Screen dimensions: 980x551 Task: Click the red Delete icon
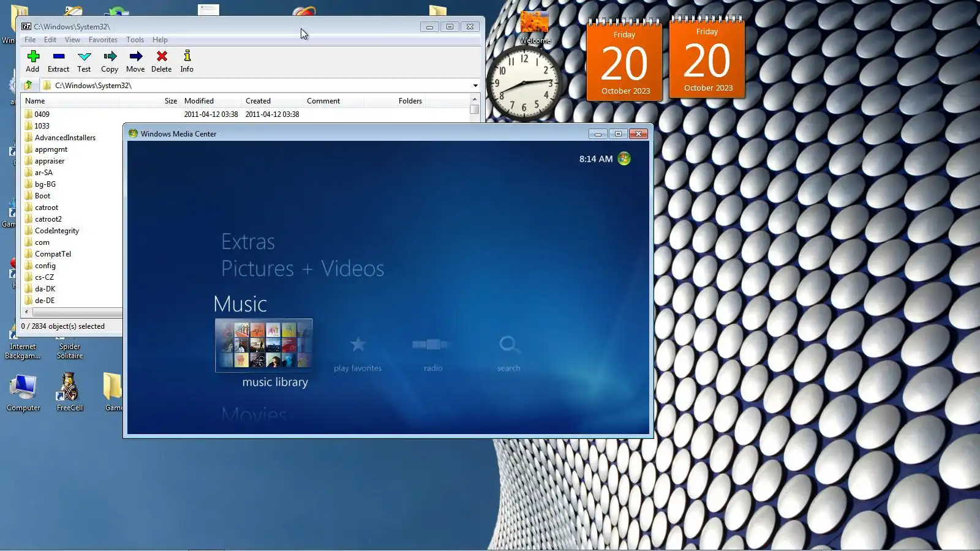[x=162, y=61]
